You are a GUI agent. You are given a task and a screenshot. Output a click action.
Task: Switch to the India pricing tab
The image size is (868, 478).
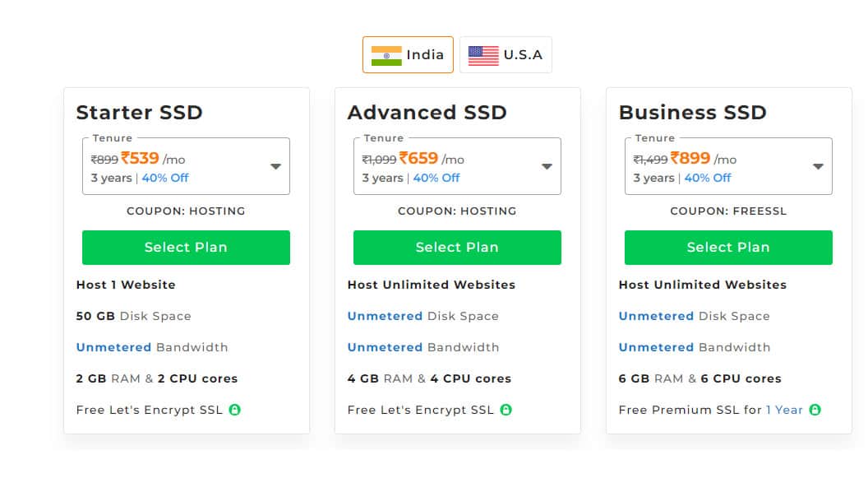408,54
